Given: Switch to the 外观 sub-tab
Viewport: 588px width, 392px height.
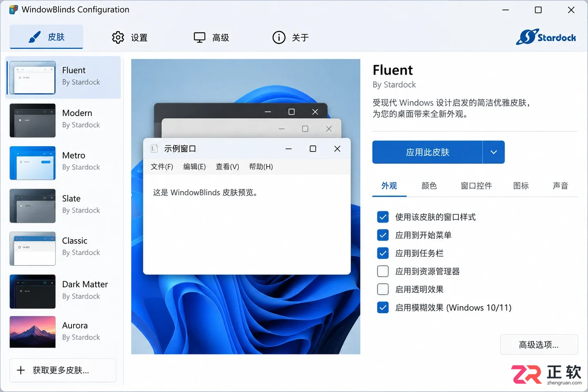Looking at the screenshot, I should (x=389, y=186).
